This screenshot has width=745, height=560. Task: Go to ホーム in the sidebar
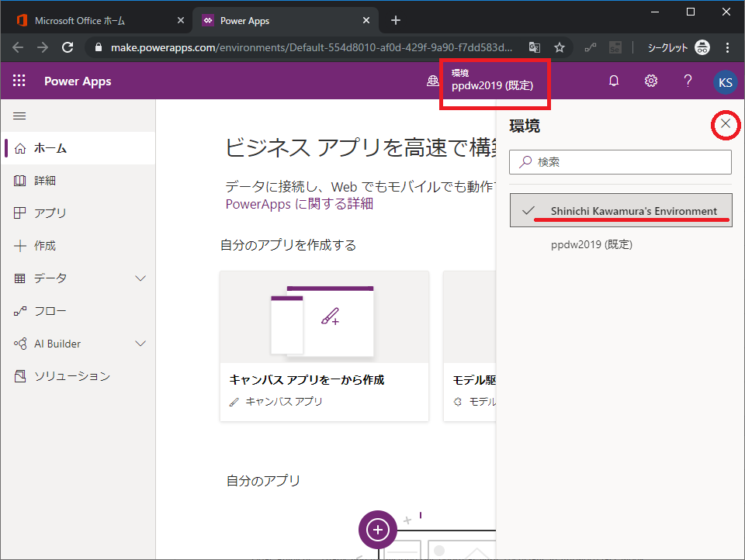78,148
